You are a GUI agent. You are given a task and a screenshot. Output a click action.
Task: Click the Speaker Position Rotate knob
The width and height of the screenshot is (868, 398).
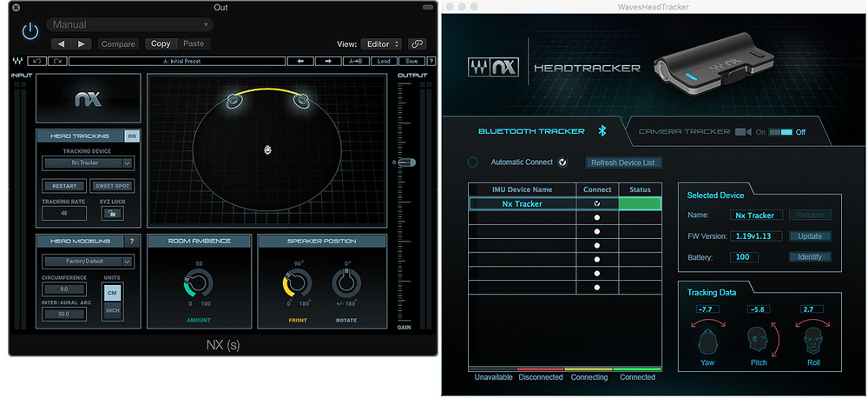(x=346, y=283)
